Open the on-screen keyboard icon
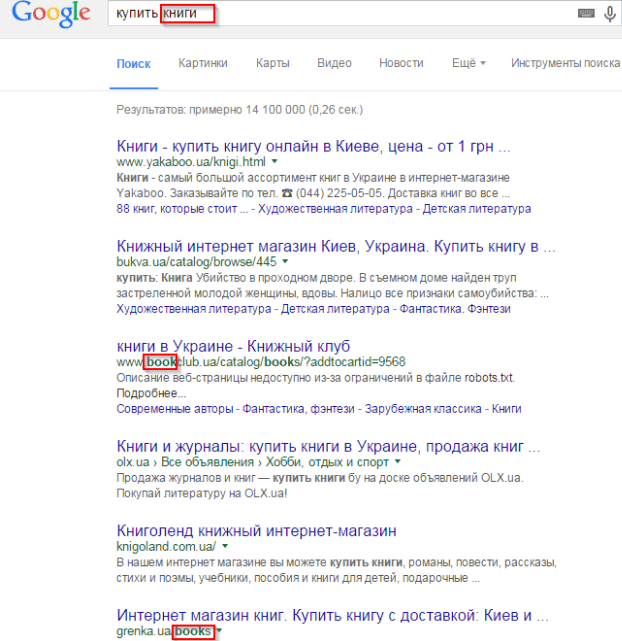This screenshot has width=622, height=641. click(586, 13)
